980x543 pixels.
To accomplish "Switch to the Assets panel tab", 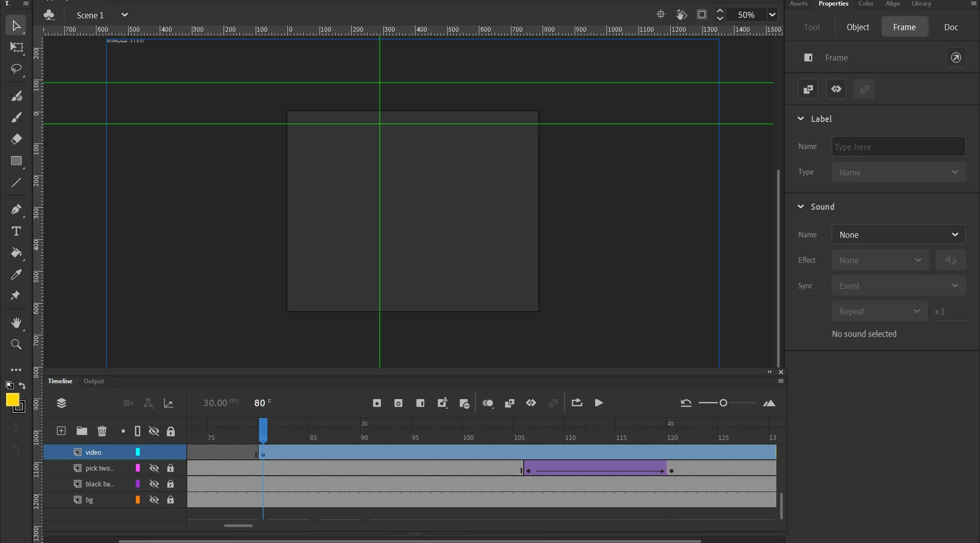I will click(799, 4).
